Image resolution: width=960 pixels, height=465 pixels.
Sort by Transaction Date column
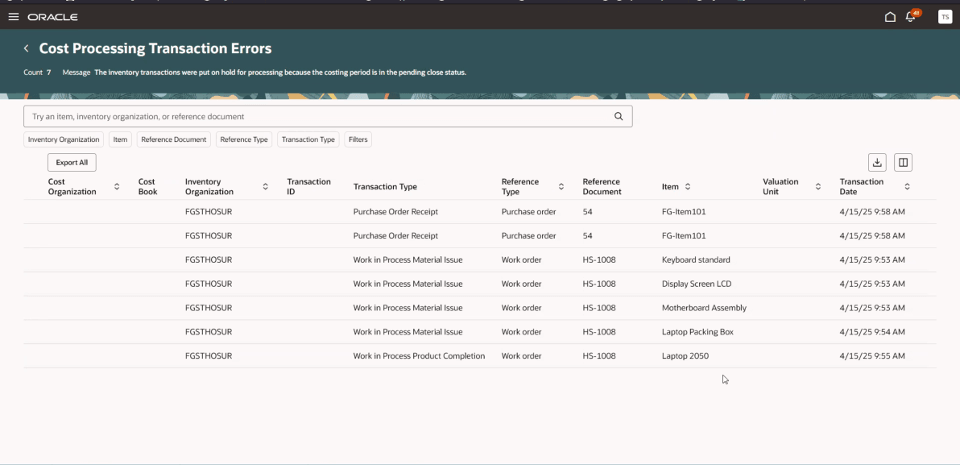click(907, 187)
